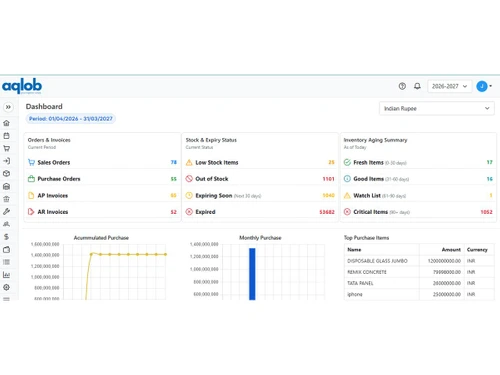
Task: Click the Fresh Items check-circle icon
Action: (347, 162)
